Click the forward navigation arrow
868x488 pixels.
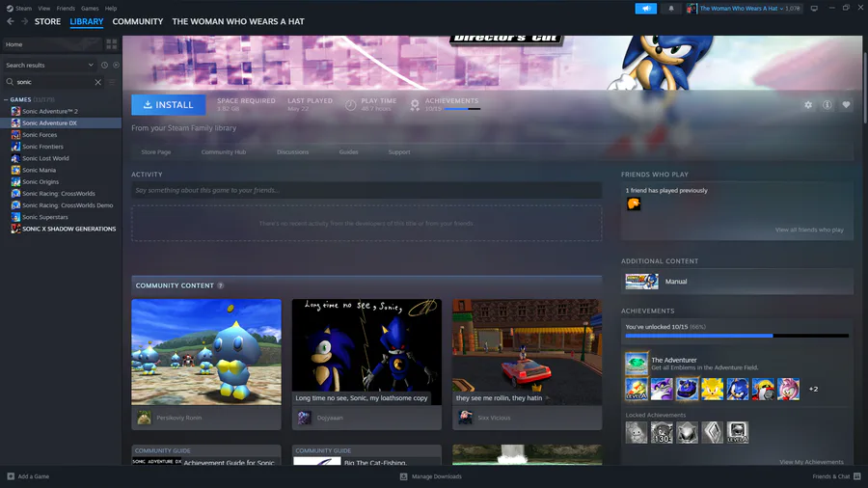point(24,21)
